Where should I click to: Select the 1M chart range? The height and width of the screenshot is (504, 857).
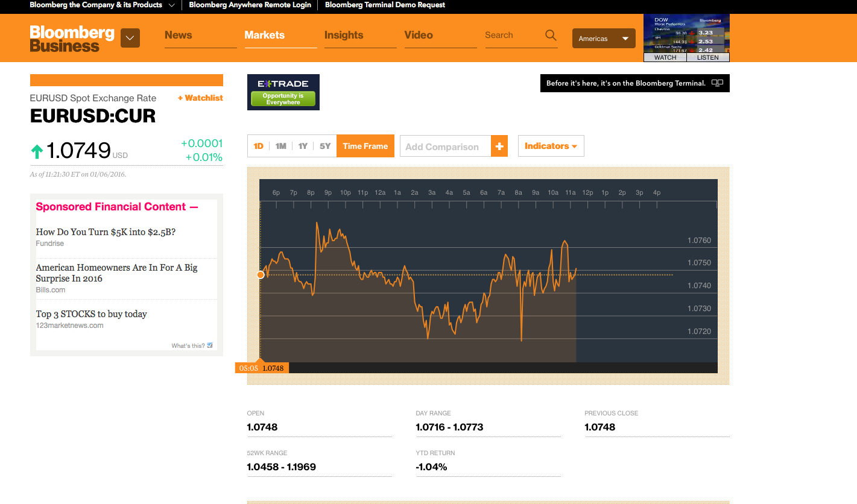pyautogui.click(x=280, y=146)
